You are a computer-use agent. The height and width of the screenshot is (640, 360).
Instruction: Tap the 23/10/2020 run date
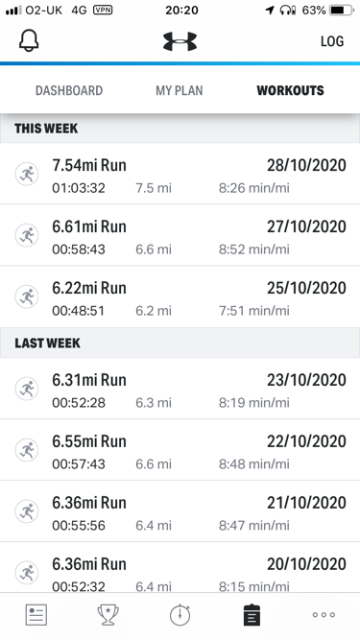pyautogui.click(x=307, y=380)
